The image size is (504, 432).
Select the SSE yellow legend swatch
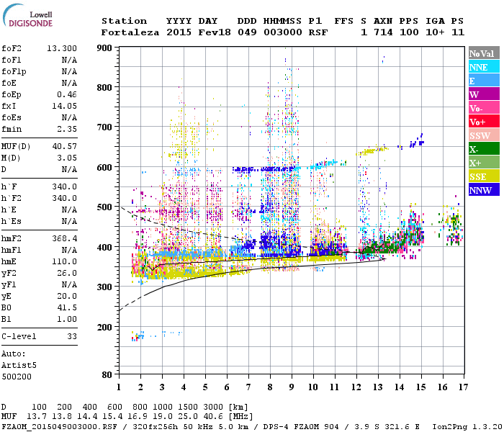click(484, 176)
